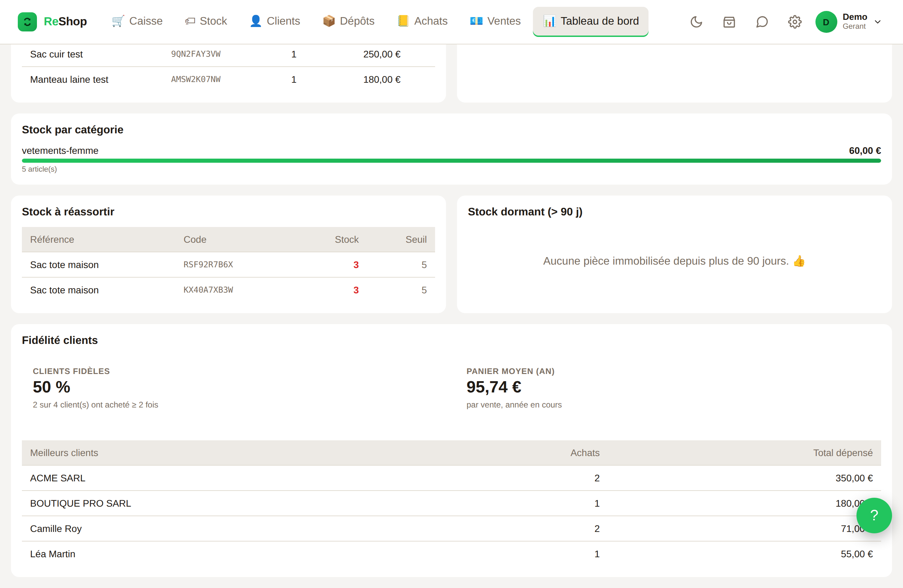The image size is (903, 588).
Task: Click code AMSW2K07NW
Action: click(196, 79)
